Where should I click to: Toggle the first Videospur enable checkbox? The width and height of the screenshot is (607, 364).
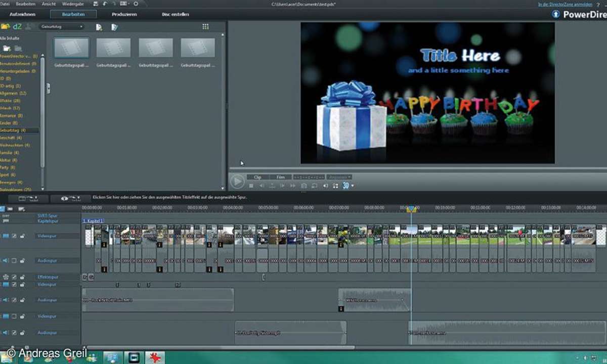[x=14, y=236]
